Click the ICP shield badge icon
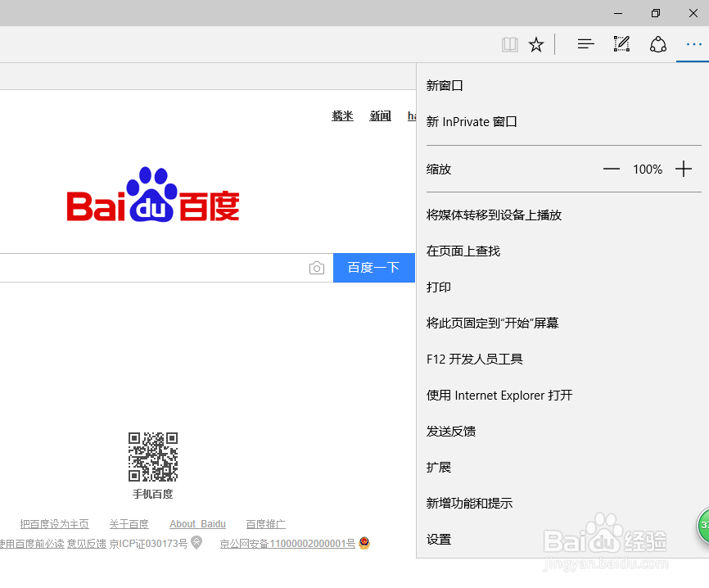Image resolution: width=709 pixels, height=588 pixels. 196,542
